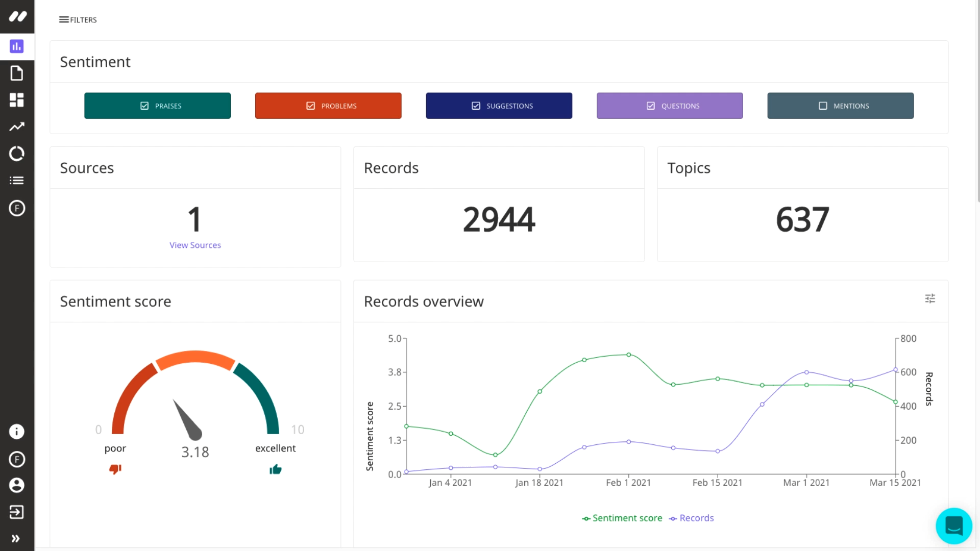Screen dimensions: 980x551
Task: Click the Topics card heading
Action: coord(689,168)
